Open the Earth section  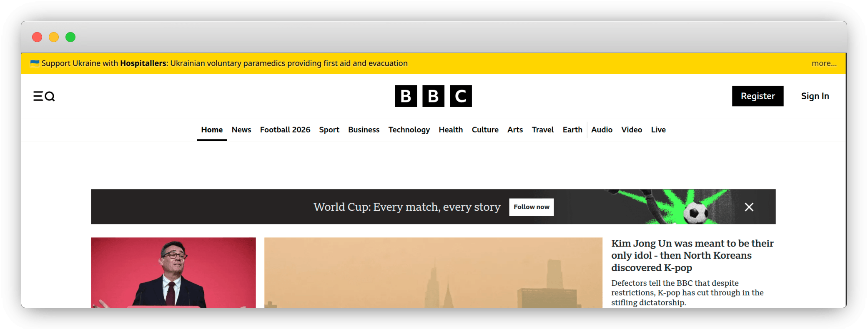click(572, 130)
